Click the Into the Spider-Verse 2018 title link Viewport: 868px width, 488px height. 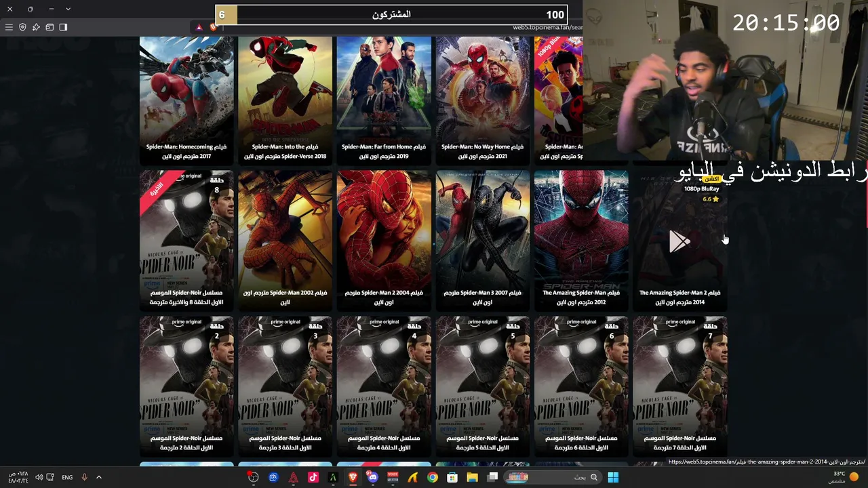click(x=285, y=151)
